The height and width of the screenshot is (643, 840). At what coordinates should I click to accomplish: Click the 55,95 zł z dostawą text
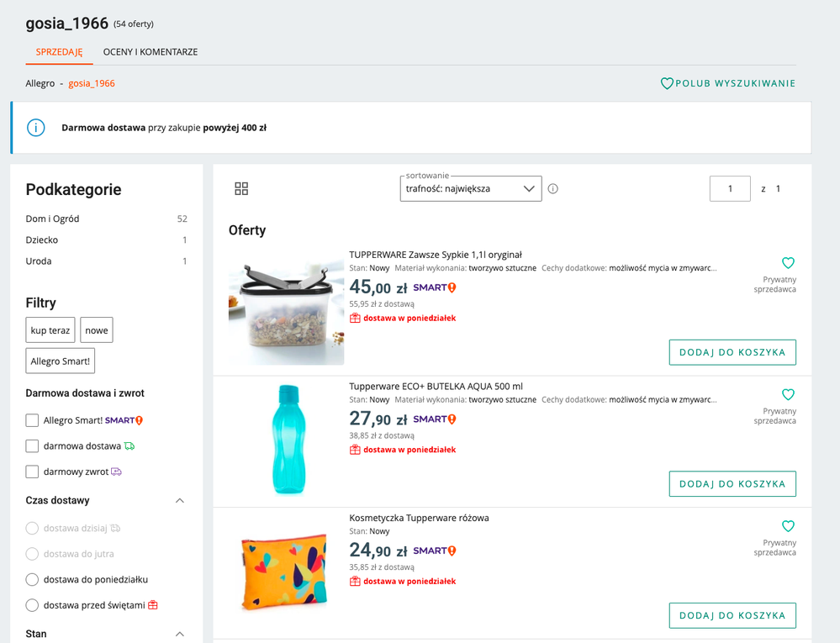click(382, 304)
